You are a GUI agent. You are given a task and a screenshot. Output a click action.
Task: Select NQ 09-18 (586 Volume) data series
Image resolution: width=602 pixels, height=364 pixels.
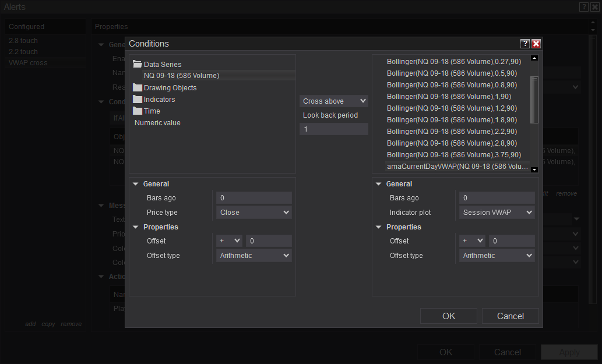coord(219,76)
